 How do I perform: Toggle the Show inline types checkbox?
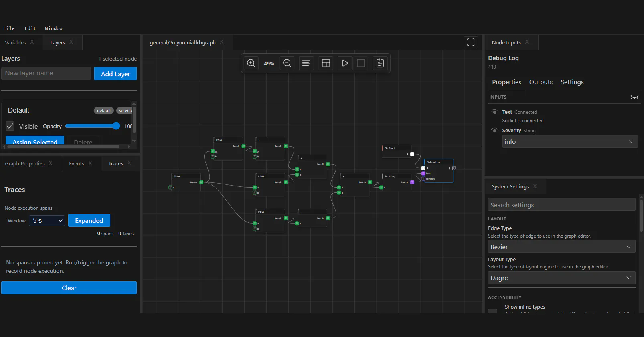pos(493,311)
